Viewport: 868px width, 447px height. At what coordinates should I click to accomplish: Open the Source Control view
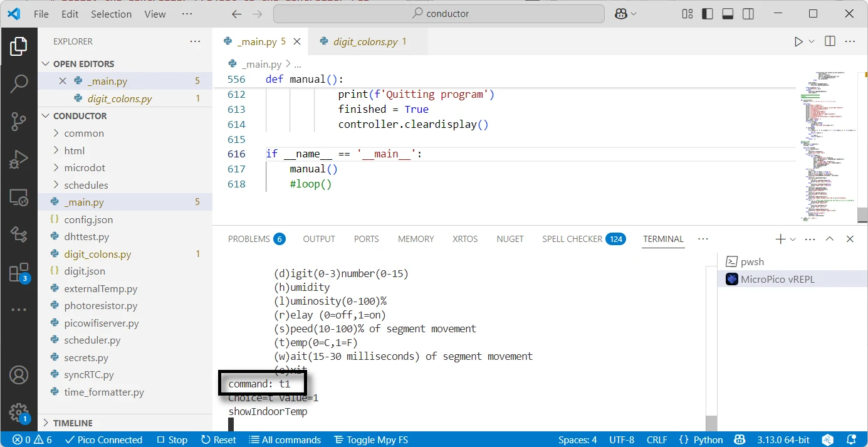19,122
